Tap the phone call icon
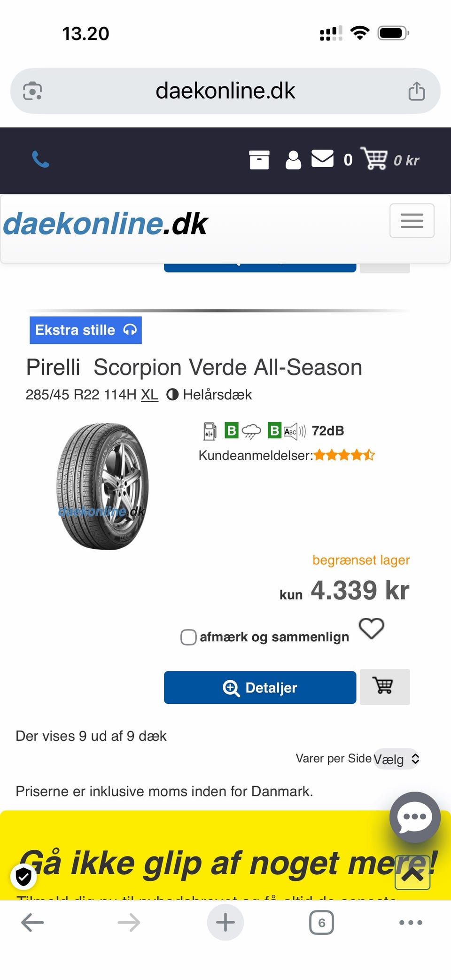 click(40, 160)
